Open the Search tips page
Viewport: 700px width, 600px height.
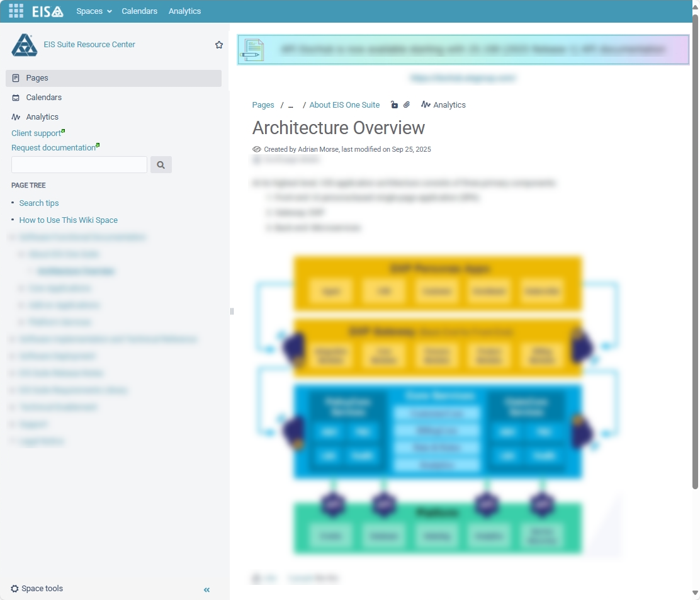point(39,203)
